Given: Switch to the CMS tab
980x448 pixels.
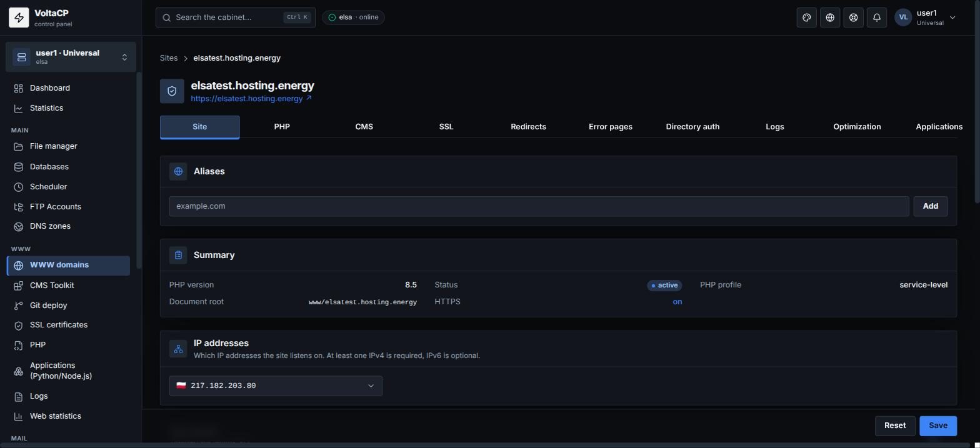Looking at the screenshot, I should tap(364, 127).
